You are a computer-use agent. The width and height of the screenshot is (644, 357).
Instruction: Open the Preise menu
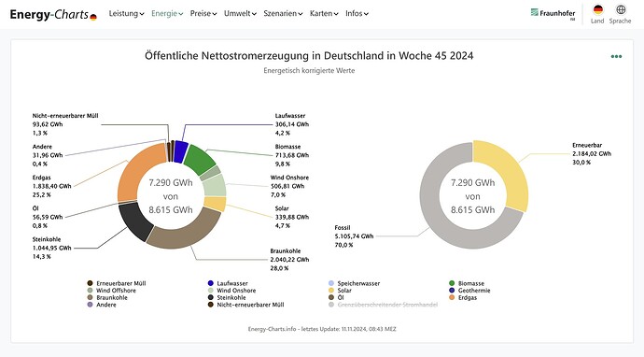[x=203, y=14]
